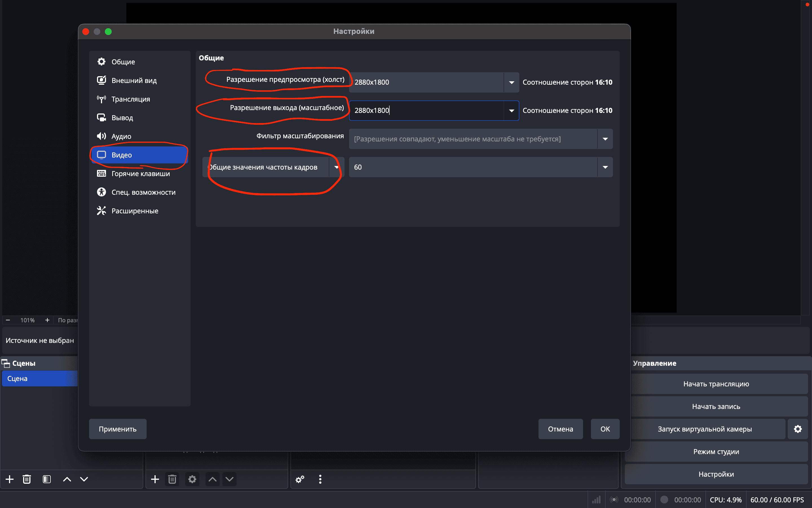This screenshot has height=508, width=812.
Task: Click the streaming status indicator icon
Action: [614, 500]
